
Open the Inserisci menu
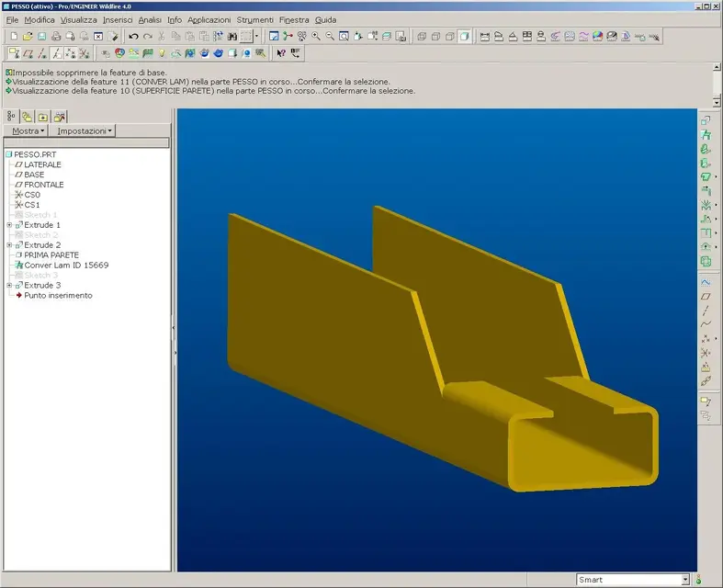pos(118,20)
